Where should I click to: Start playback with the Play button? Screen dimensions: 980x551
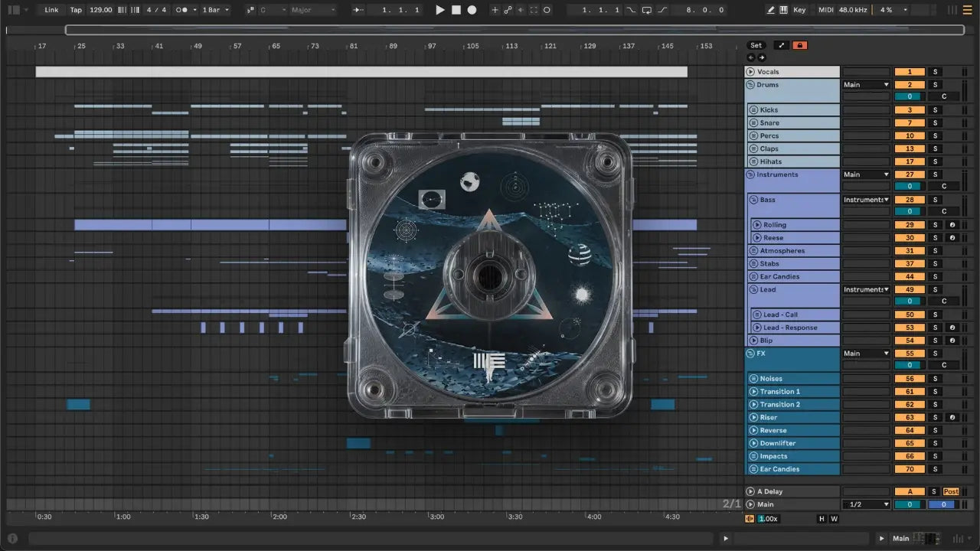[x=439, y=10]
